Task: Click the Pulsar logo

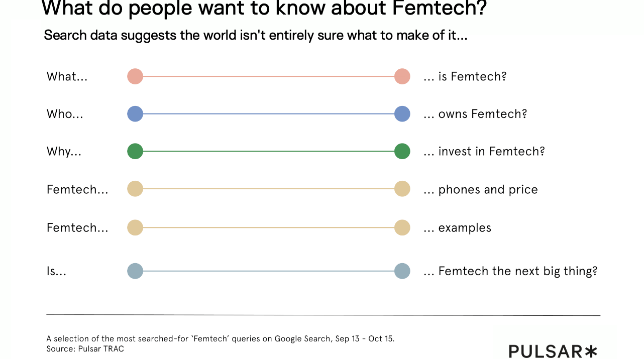Action: (553, 351)
